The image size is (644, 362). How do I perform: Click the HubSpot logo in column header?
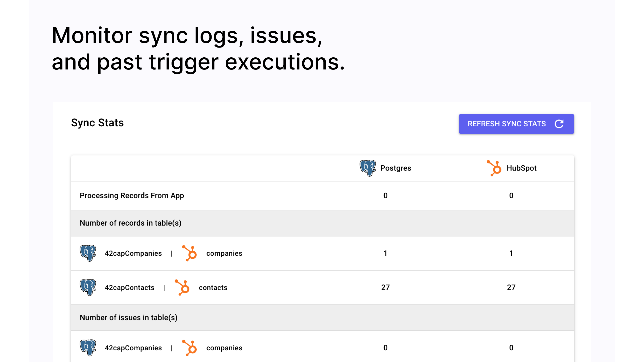click(494, 168)
